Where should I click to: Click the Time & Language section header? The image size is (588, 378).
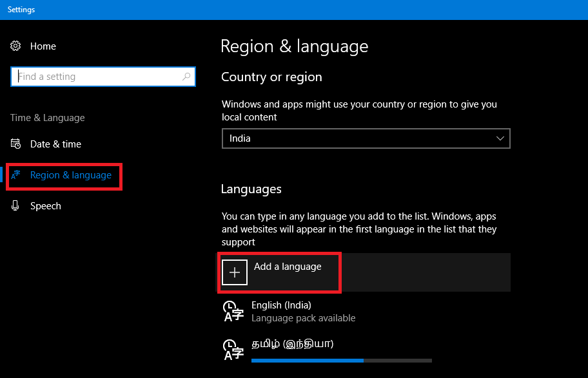tap(47, 118)
